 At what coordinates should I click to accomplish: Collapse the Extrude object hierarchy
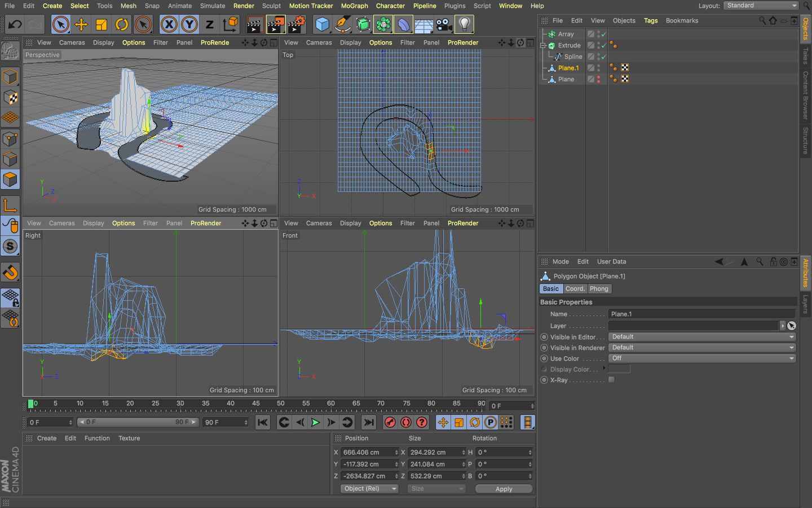point(543,46)
